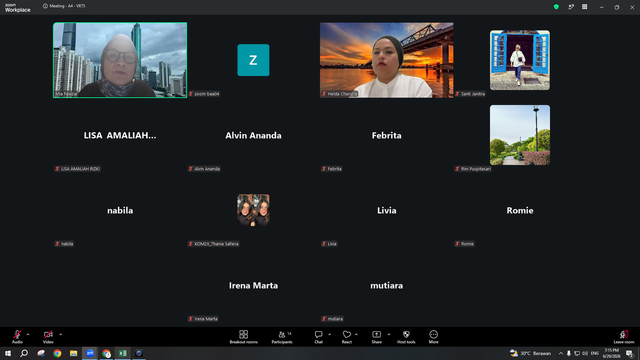
Task: Open the taskbar app left of Chrome
Action: pos(41,353)
